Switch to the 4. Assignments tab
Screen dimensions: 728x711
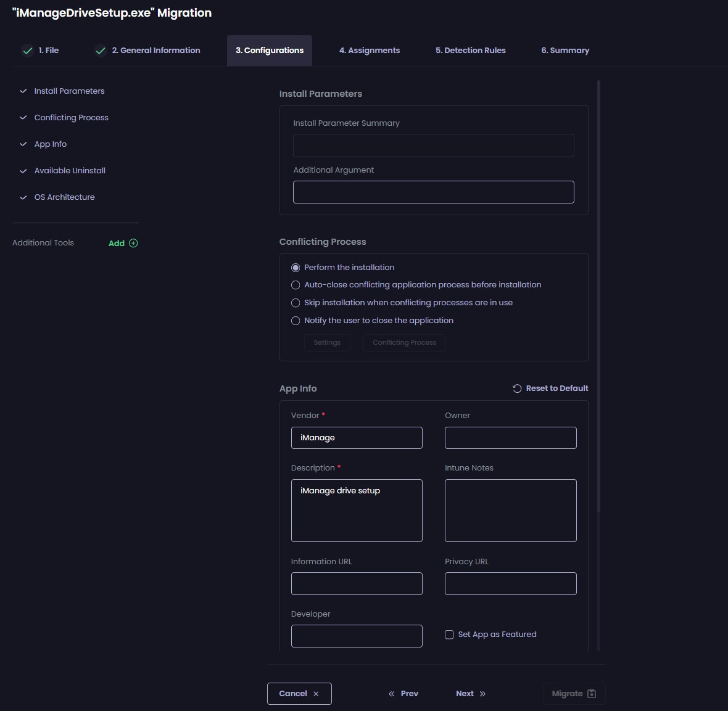(x=369, y=51)
